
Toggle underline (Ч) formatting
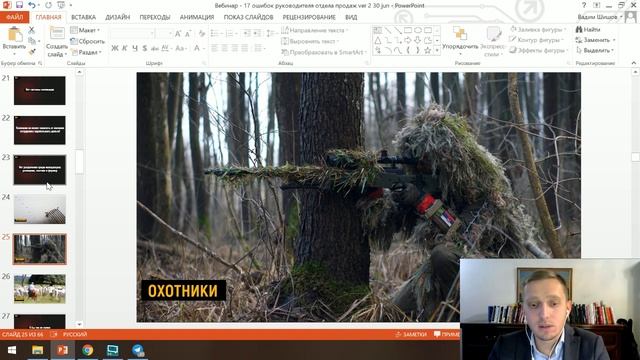tap(135, 48)
